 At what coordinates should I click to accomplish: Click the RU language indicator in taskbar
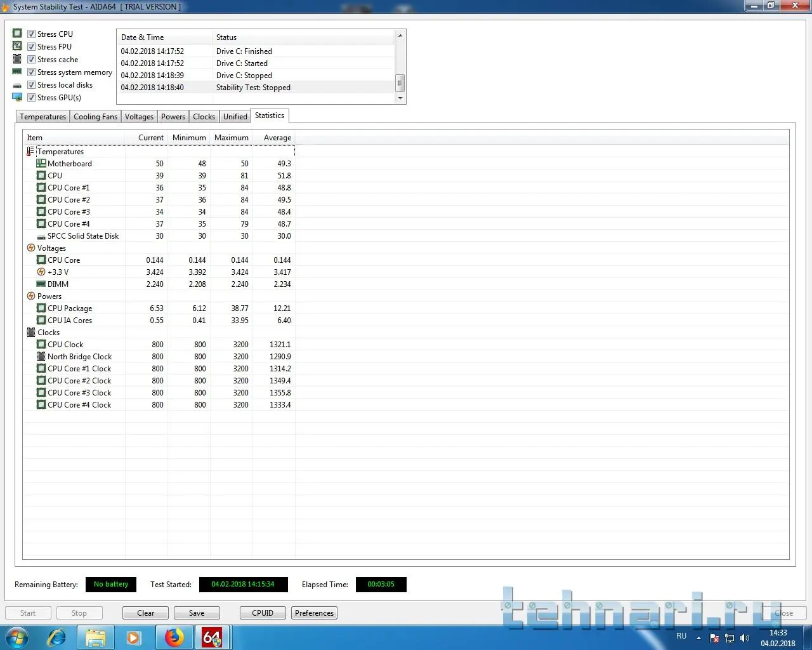tap(681, 636)
